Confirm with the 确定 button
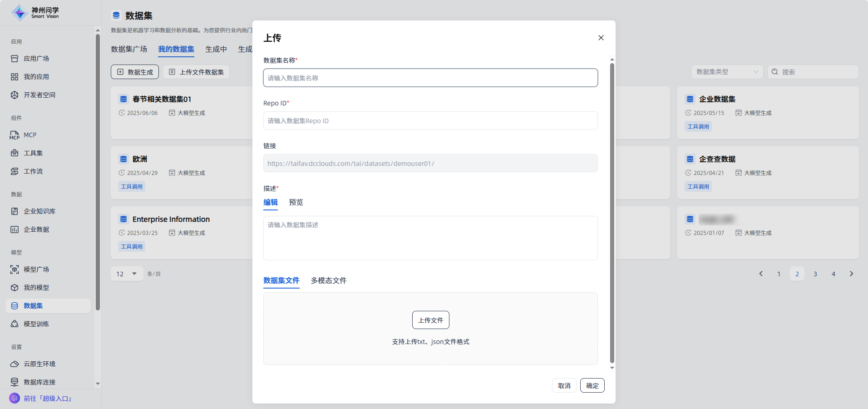Viewport: 868px width, 409px height. [x=592, y=385]
